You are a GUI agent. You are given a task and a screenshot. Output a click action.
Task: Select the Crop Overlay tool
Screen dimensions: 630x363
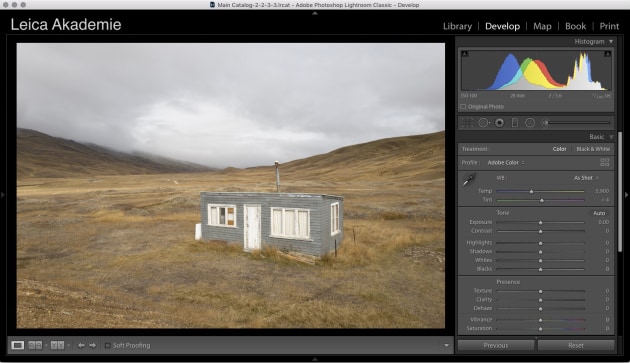tap(467, 123)
